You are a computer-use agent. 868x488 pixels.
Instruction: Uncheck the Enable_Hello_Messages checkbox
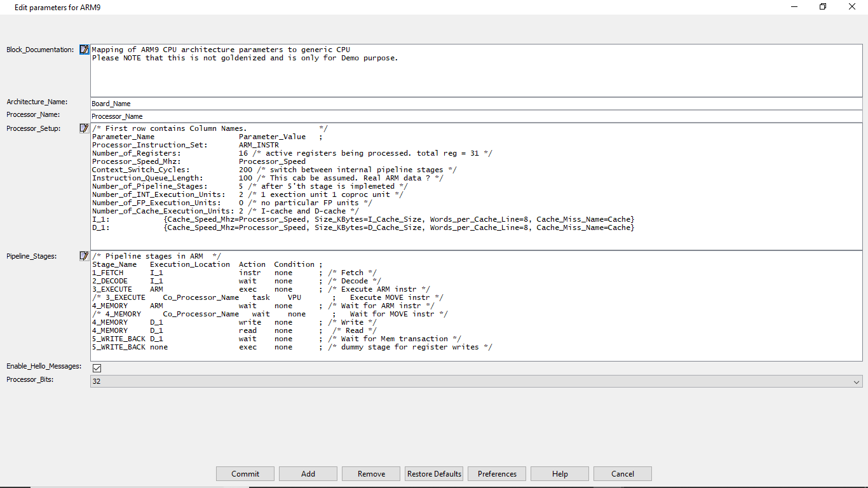pos(97,368)
